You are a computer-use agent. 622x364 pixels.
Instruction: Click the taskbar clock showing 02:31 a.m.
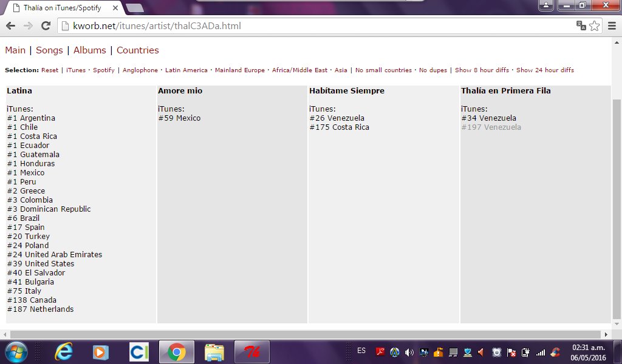tap(588, 352)
